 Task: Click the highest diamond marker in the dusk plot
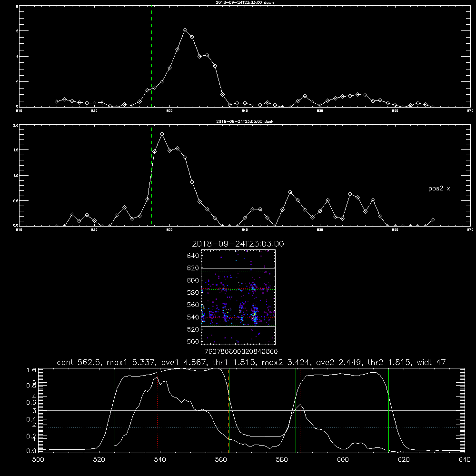tap(162, 134)
